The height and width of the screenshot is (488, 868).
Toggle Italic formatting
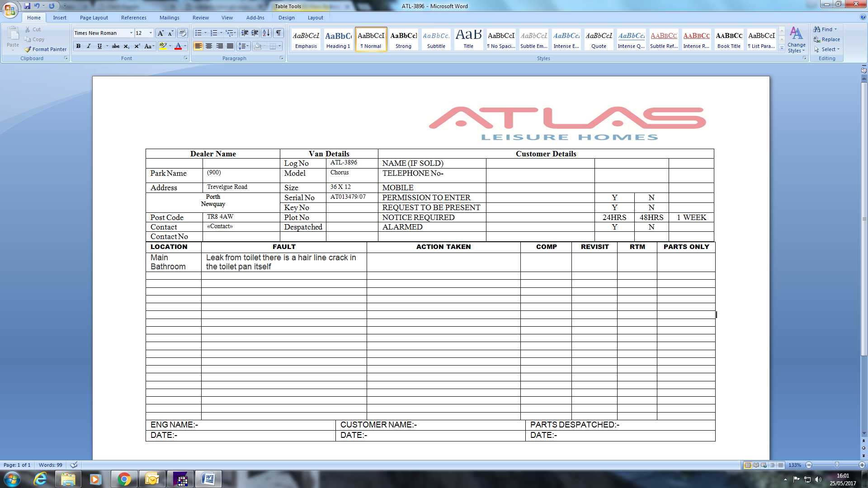[x=89, y=46]
